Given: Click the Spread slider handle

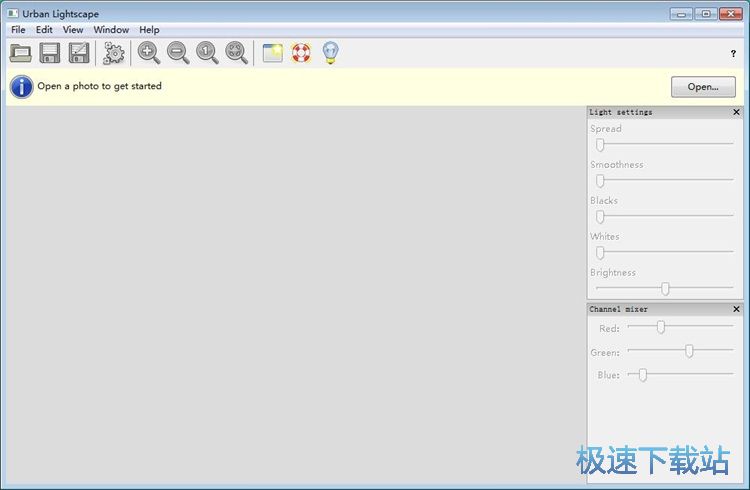Looking at the screenshot, I should coord(600,144).
